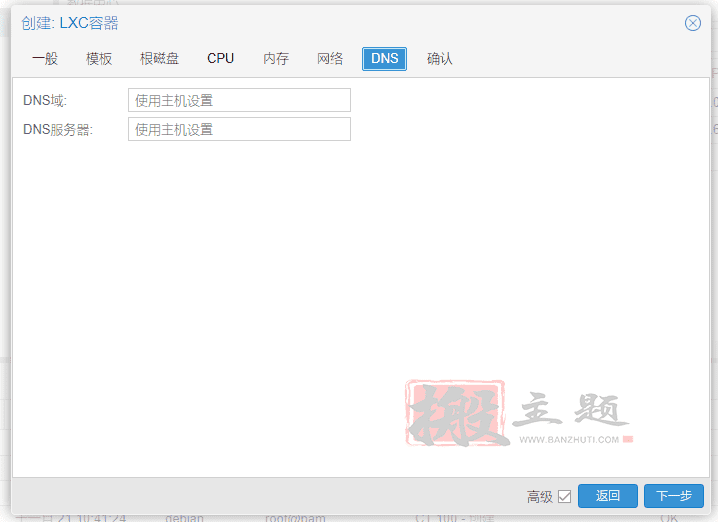This screenshot has width=718, height=522.
Task: Open the CPU tab
Action: click(x=220, y=59)
